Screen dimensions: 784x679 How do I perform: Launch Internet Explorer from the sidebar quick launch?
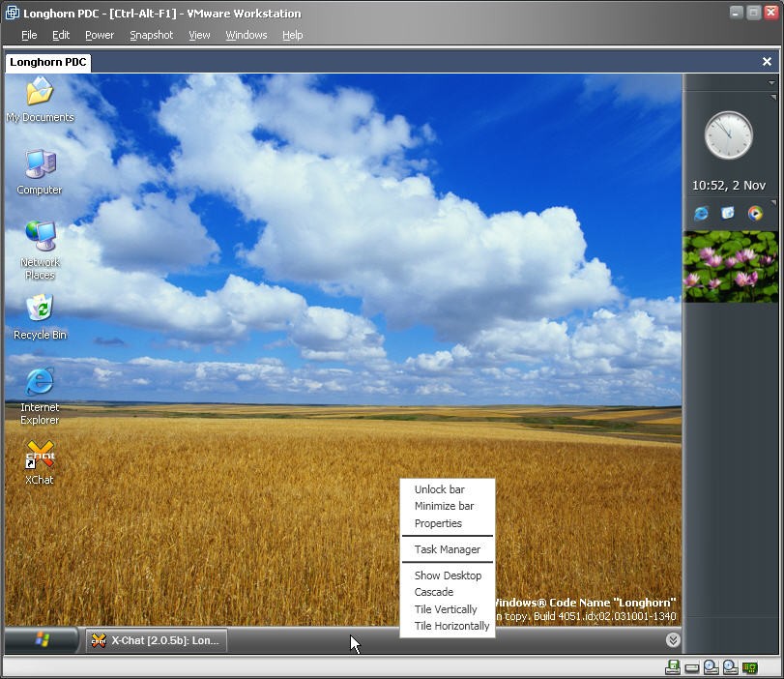(701, 213)
